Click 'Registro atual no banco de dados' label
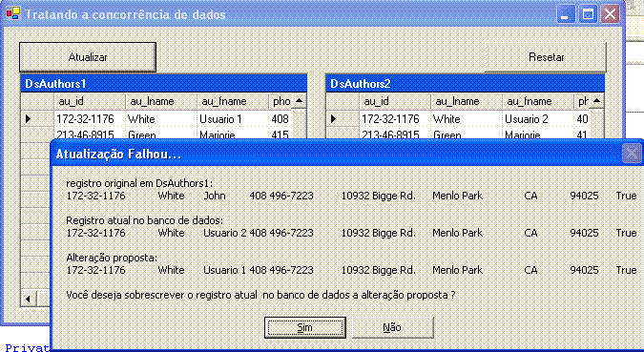The image size is (644, 352). tap(145, 220)
